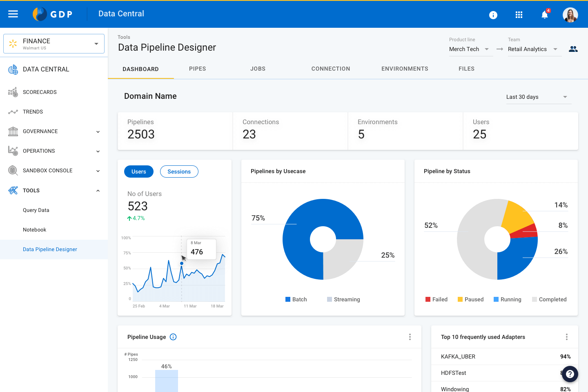588x392 pixels.
Task: Open the apps grid in the top bar
Action: (x=519, y=14)
